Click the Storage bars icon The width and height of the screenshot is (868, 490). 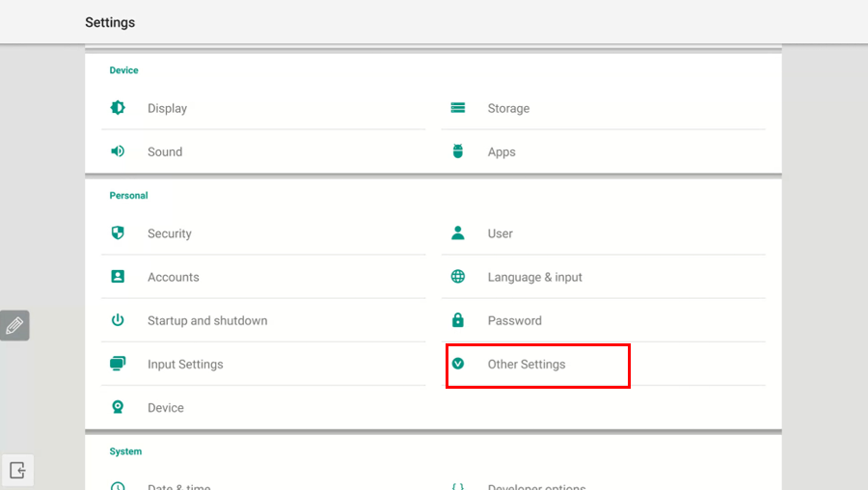(x=458, y=108)
